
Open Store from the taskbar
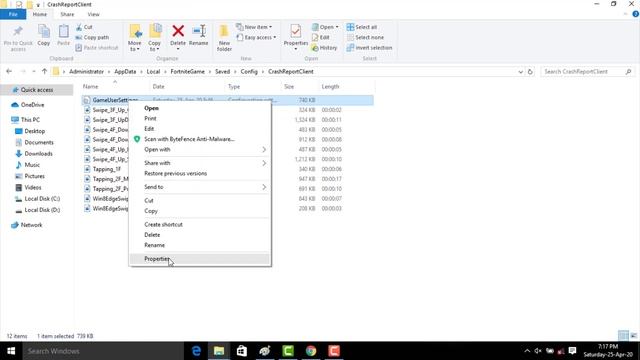(242, 351)
